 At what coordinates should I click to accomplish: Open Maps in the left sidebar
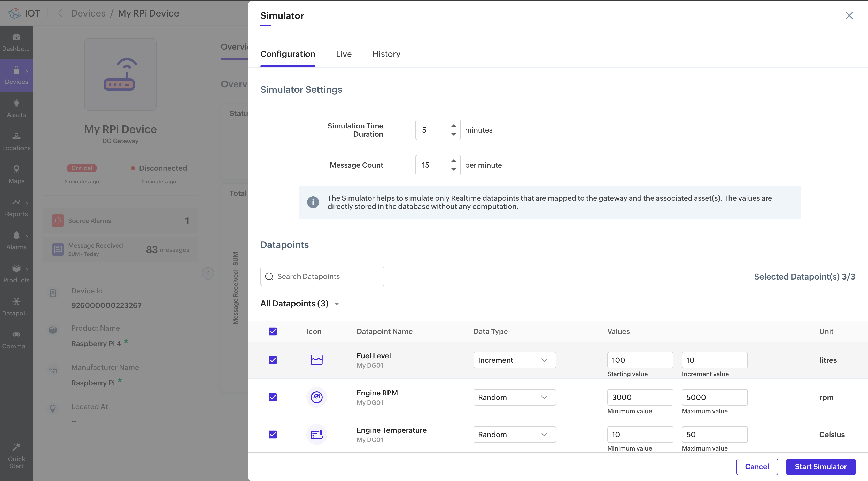(x=16, y=174)
